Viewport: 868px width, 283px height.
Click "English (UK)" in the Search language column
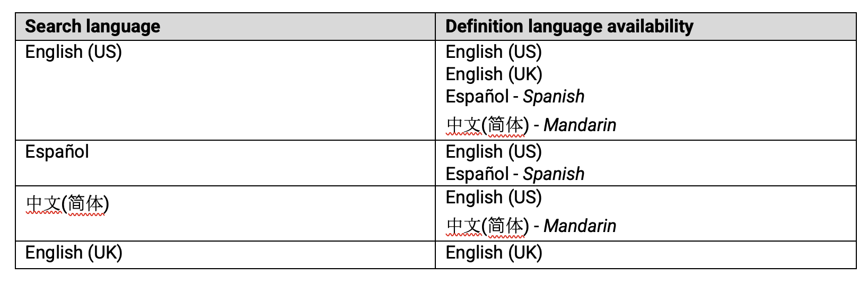[74, 253]
